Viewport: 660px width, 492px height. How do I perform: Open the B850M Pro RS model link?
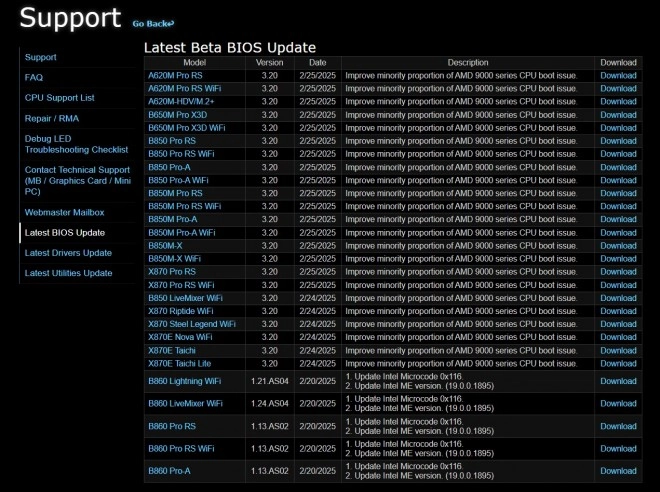175,193
